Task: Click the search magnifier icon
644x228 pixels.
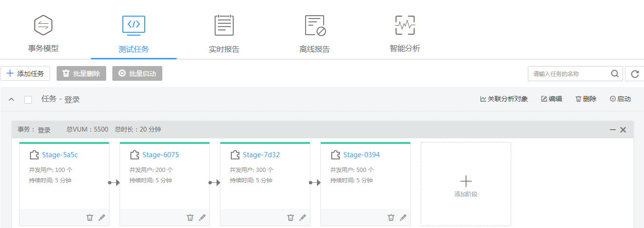Action: [x=615, y=74]
